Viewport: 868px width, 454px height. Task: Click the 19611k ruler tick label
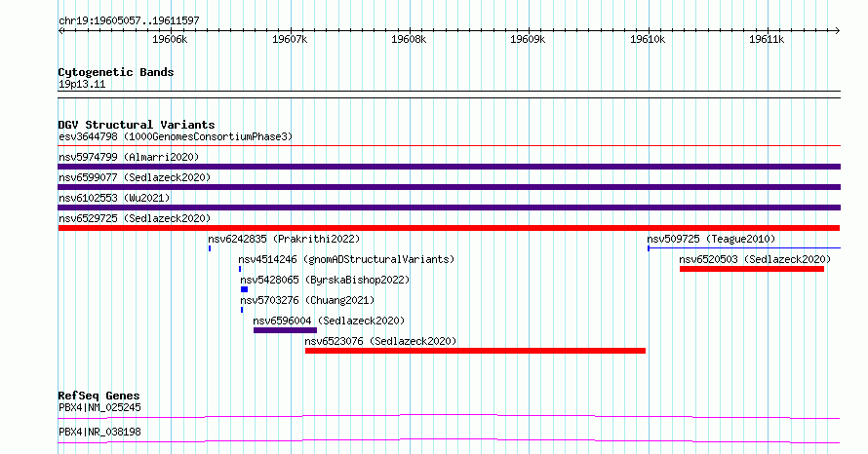click(x=767, y=39)
